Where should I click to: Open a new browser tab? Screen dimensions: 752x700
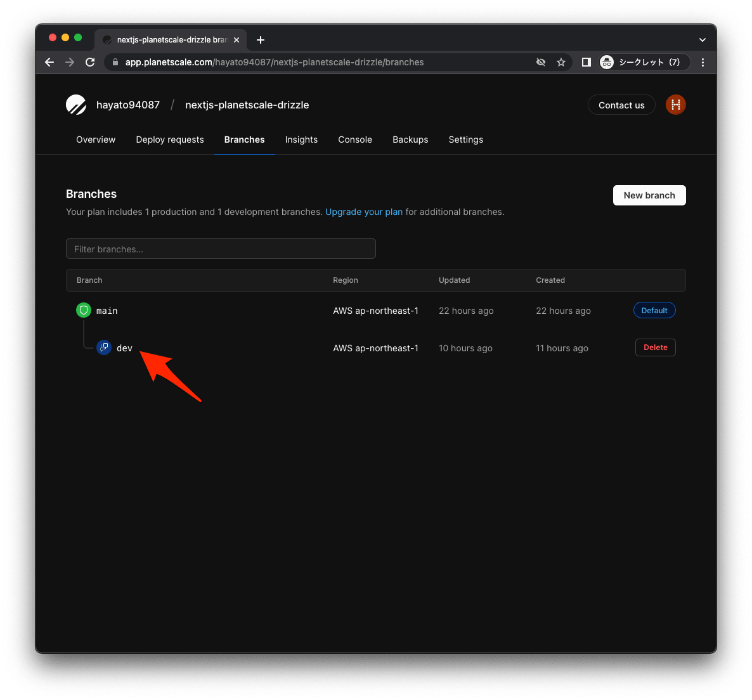[x=261, y=40]
